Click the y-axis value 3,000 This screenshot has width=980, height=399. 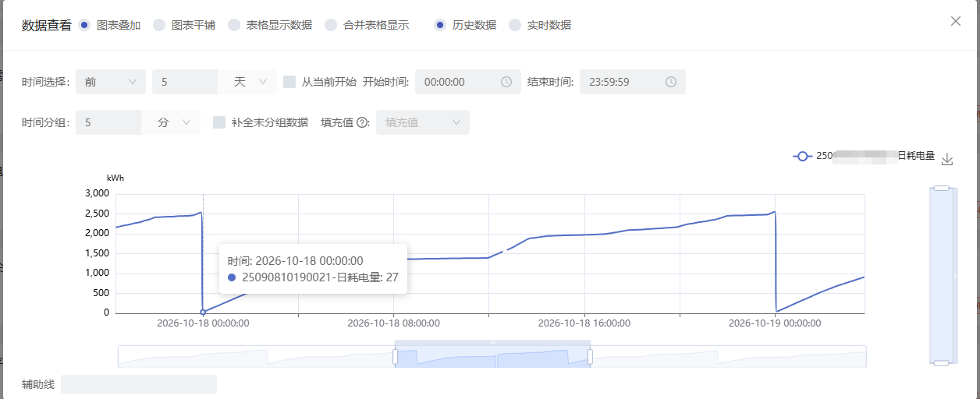[95, 192]
